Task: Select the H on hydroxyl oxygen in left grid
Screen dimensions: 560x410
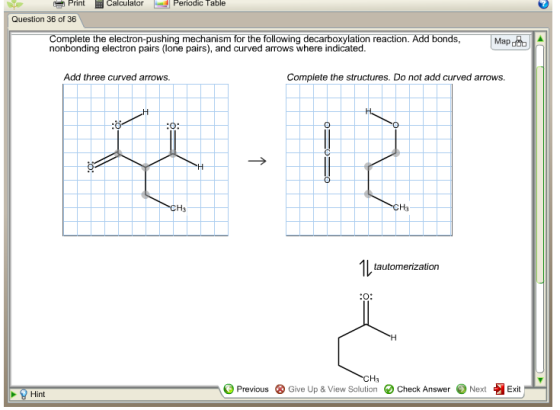Action: (x=145, y=112)
